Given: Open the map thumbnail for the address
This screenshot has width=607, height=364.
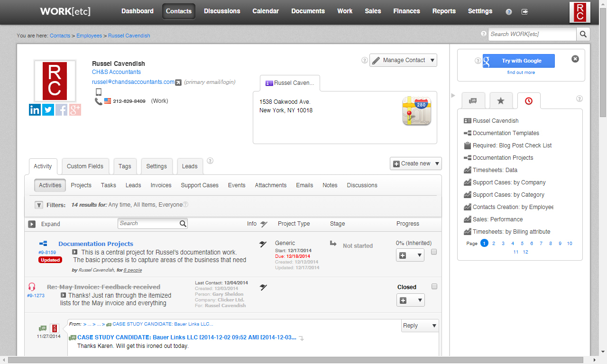Looking at the screenshot, I should pyautogui.click(x=416, y=111).
